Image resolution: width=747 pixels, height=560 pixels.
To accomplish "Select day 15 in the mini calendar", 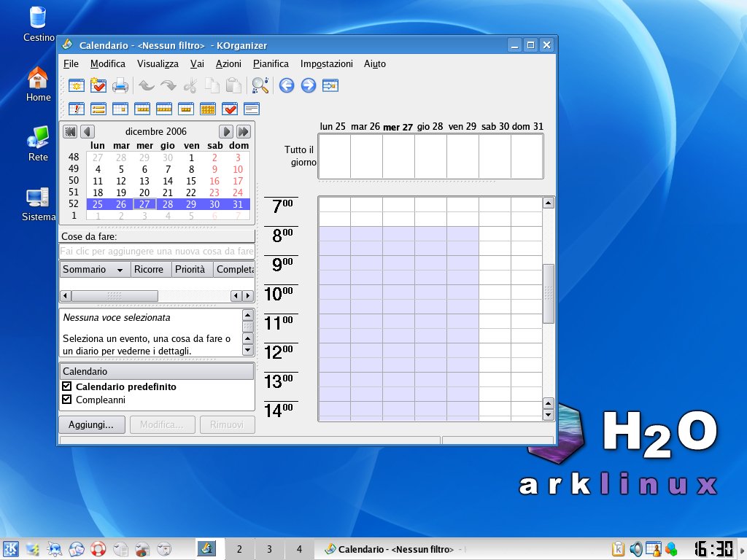I will tap(191, 181).
